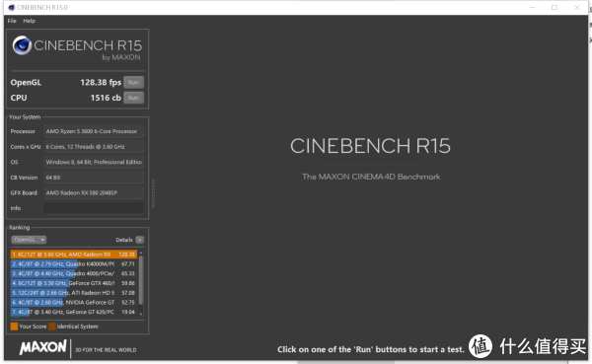Viewport: 592px width, 364px height.
Task: Click the CB Version field 64 Bit
Action: (x=94, y=178)
